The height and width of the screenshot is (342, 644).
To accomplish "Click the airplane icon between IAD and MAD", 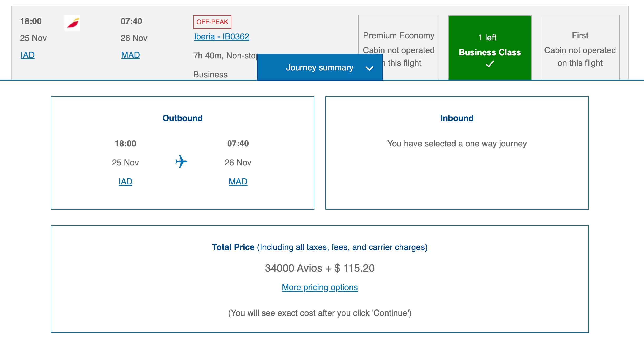I will tap(182, 162).
